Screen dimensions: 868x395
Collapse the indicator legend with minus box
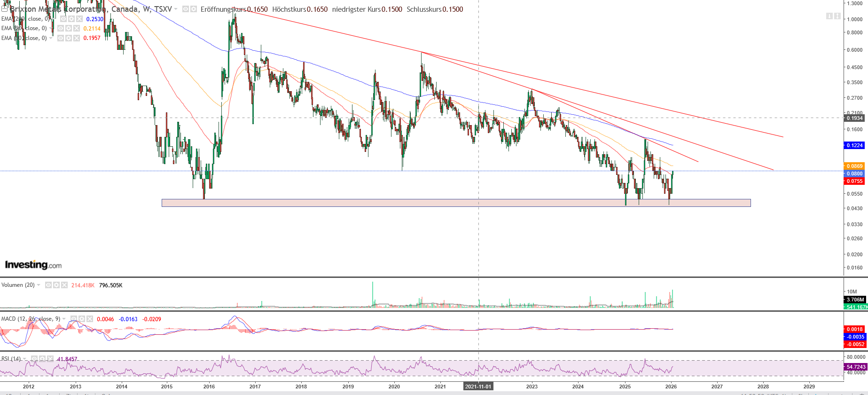pos(4,9)
